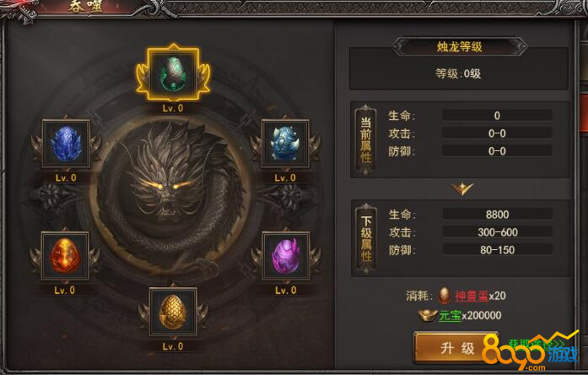Click the gold ingot 元宝 icon
The height and width of the screenshot is (375, 588).
(428, 315)
